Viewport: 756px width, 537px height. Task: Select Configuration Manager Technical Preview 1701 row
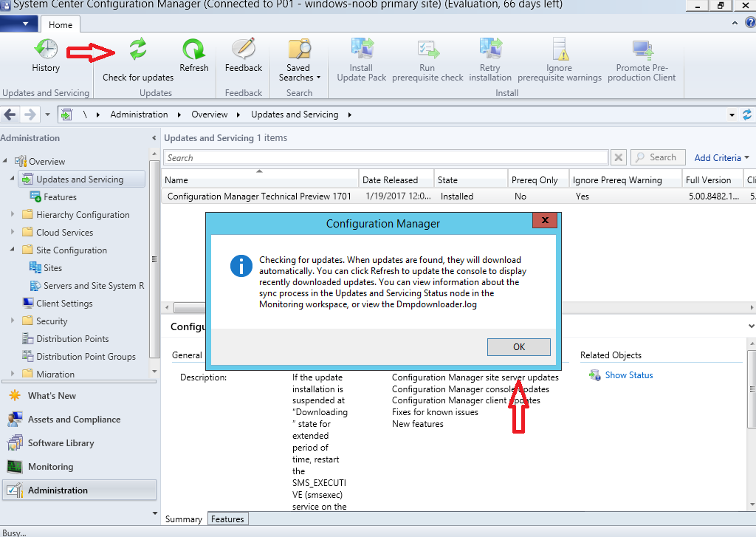[458, 196]
